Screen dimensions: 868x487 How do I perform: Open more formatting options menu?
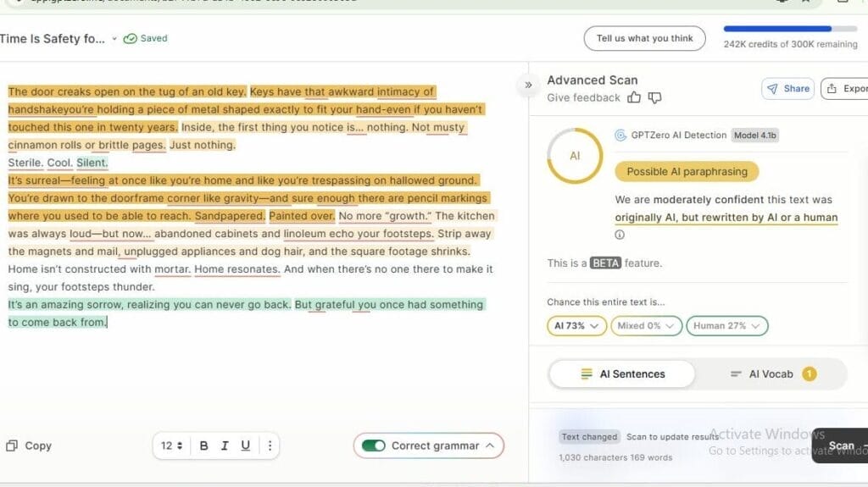click(x=270, y=445)
